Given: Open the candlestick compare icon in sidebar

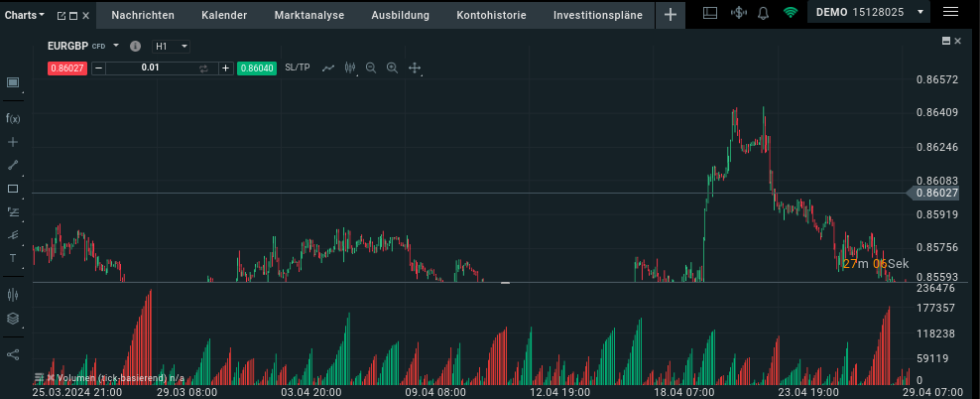Looking at the screenshot, I should pyautogui.click(x=13, y=295).
